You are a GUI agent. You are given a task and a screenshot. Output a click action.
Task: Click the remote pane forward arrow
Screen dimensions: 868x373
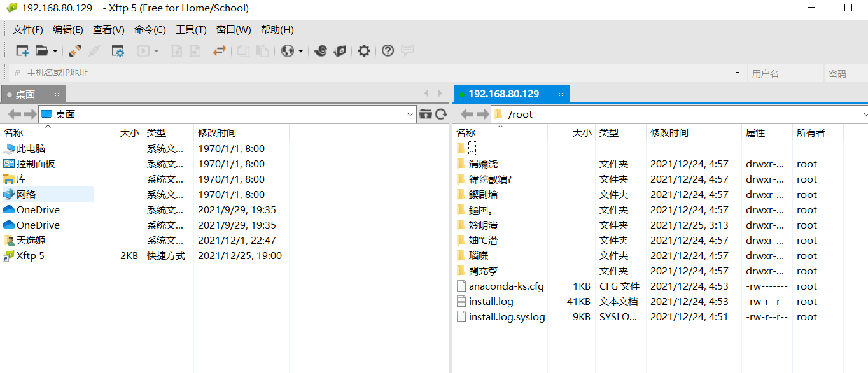point(482,114)
